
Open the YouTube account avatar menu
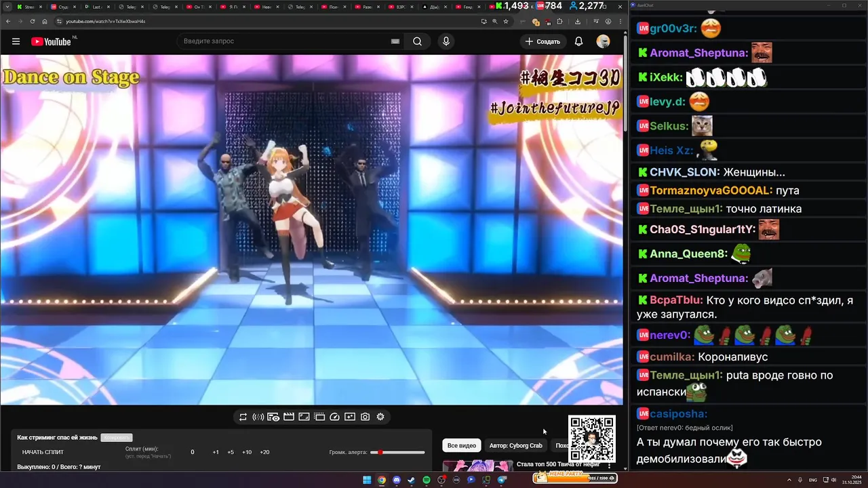click(x=603, y=41)
